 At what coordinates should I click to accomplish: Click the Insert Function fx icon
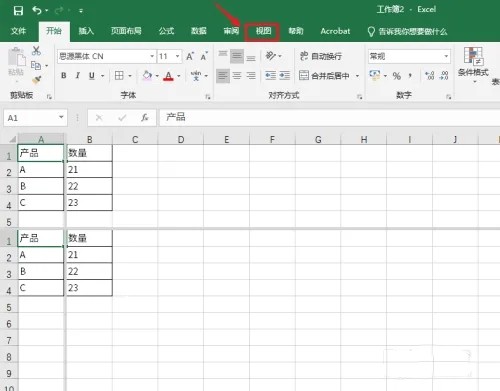144,117
